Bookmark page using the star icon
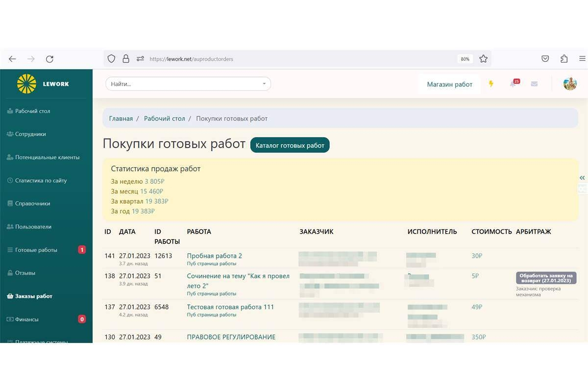Image resolution: width=588 pixels, height=392 pixels. [483, 59]
